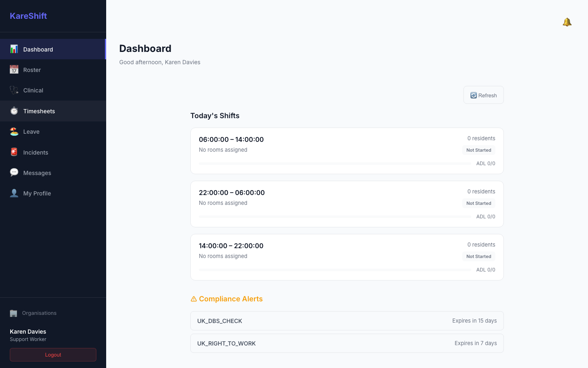The width and height of the screenshot is (588, 368).
Task: Click the Organisations building icon
Action: pos(13,313)
